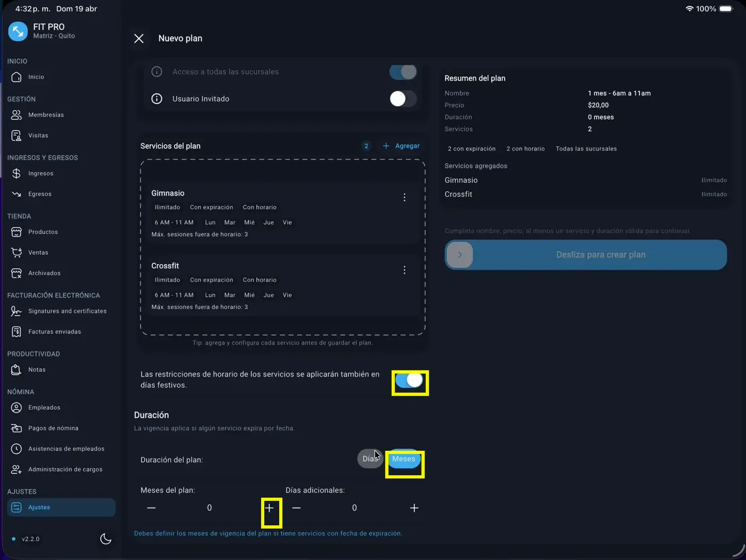Decrease Días adicionales with minus icon
The image size is (746, 560).
point(297,508)
